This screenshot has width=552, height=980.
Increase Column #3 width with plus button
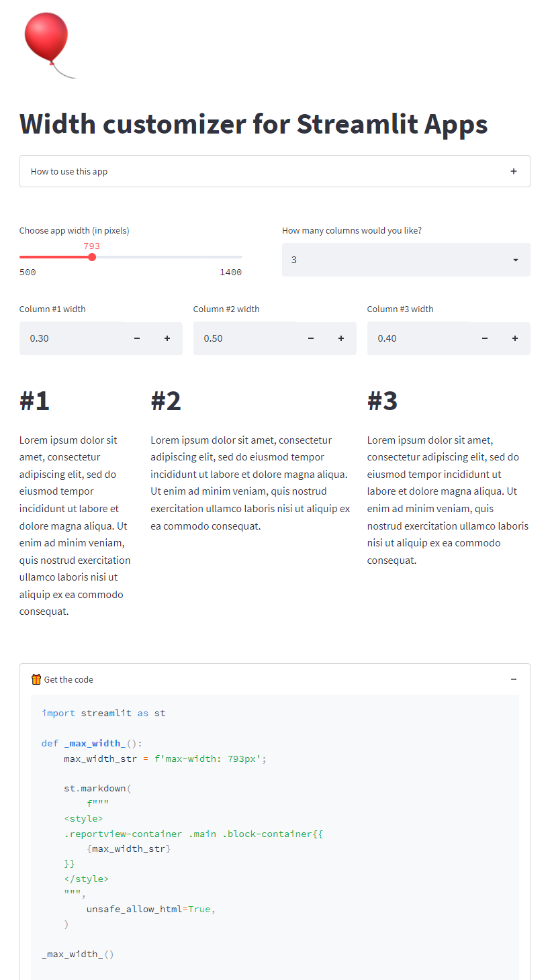[x=515, y=338]
